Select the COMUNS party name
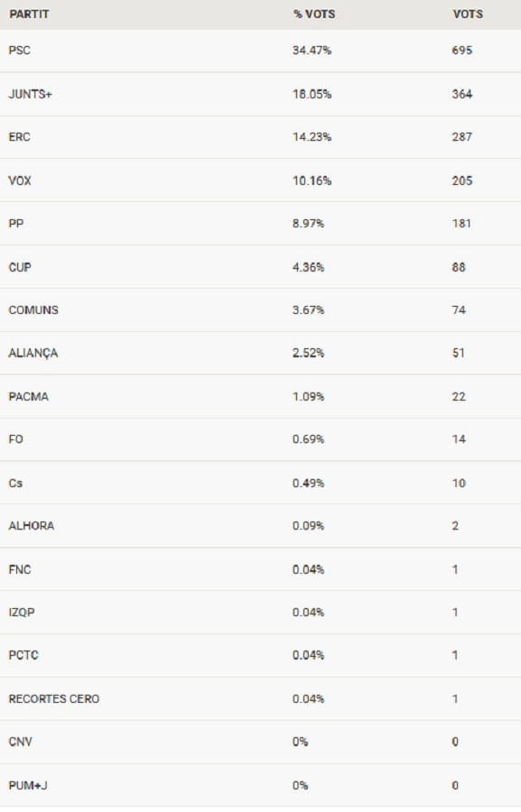521x812 pixels. pyautogui.click(x=33, y=310)
